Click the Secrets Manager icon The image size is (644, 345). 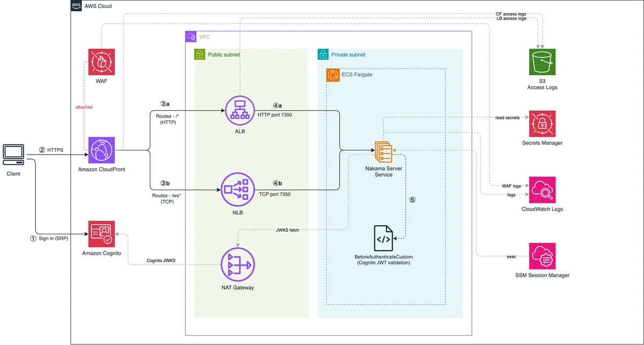pos(542,124)
